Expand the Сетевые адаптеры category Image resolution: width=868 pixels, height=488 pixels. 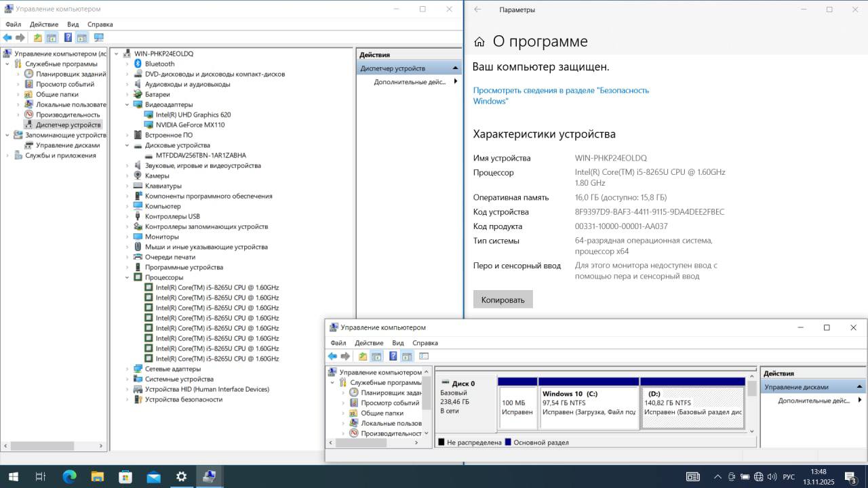coord(127,369)
